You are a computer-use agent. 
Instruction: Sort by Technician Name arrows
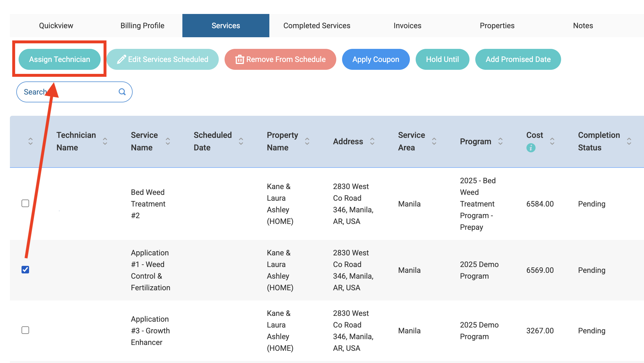tap(105, 141)
